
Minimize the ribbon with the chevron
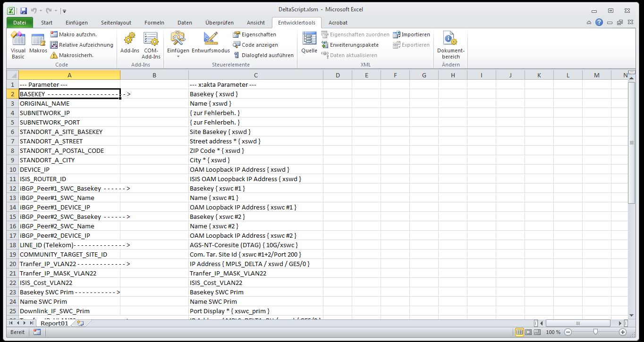click(589, 23)
